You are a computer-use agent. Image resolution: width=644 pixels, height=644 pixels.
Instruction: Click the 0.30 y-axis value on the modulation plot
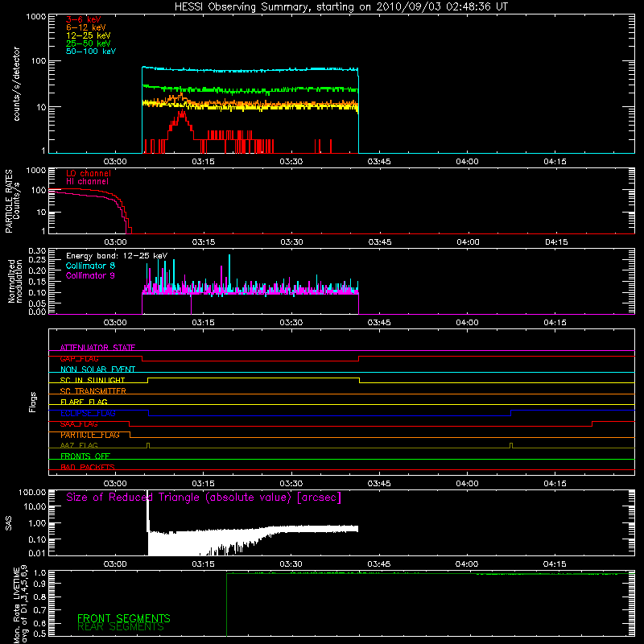point(37,251)
